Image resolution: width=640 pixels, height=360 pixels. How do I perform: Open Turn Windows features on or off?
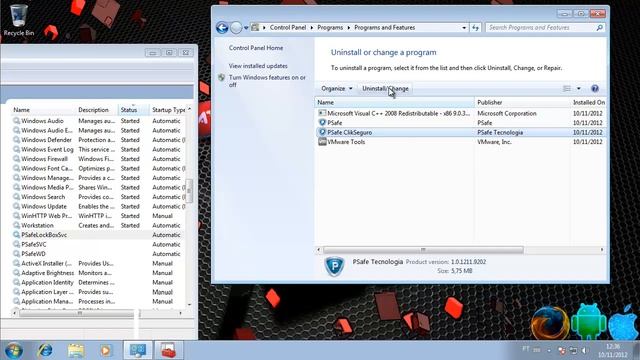[x=267, y=81]
